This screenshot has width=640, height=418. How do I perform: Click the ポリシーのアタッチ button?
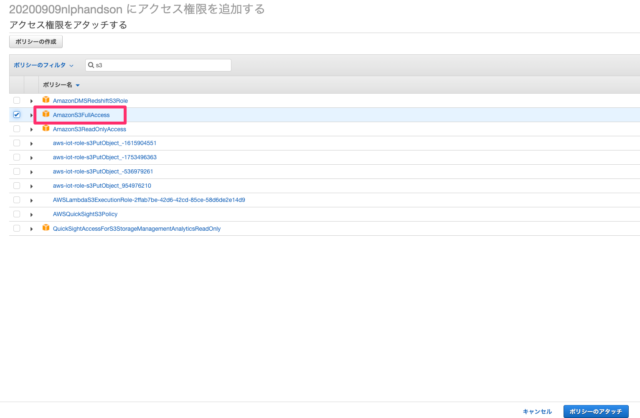596,411
